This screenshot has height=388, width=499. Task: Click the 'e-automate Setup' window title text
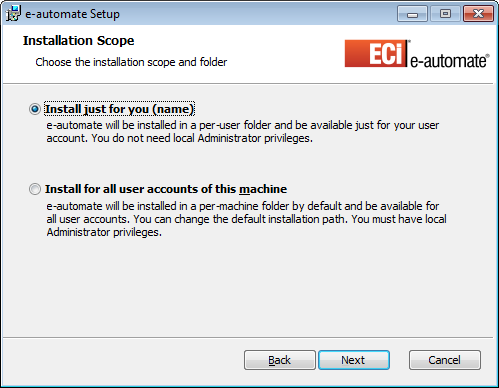coord(72,14)
